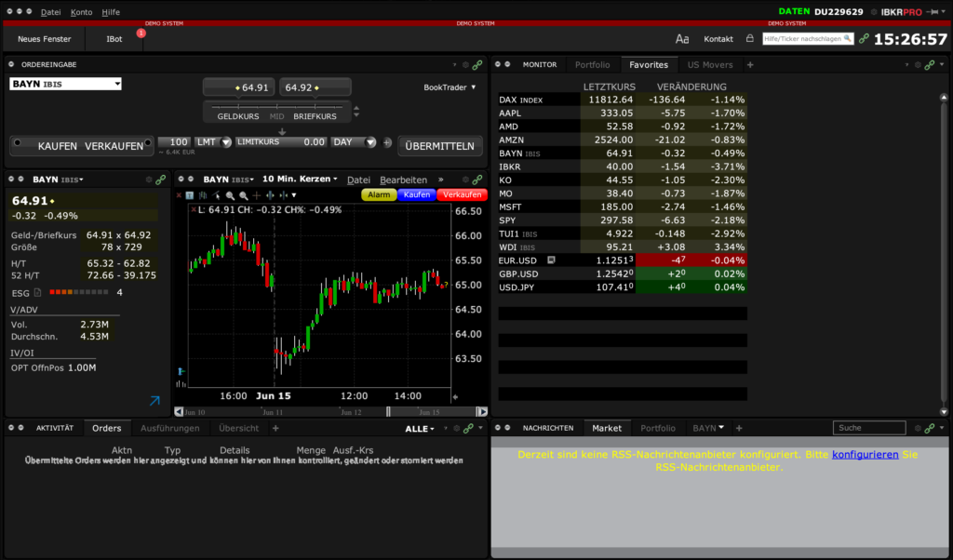Select the chart trendline pointer tool

pos(216,195)
